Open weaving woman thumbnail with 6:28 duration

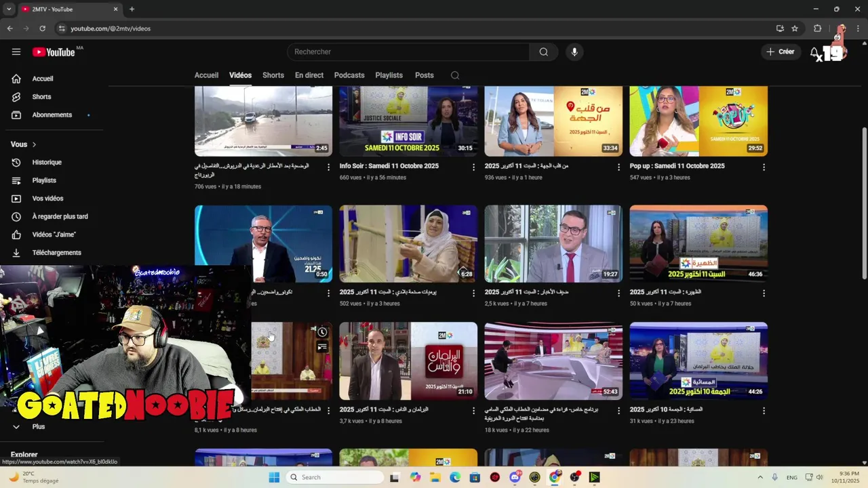(x=409, y=244)
